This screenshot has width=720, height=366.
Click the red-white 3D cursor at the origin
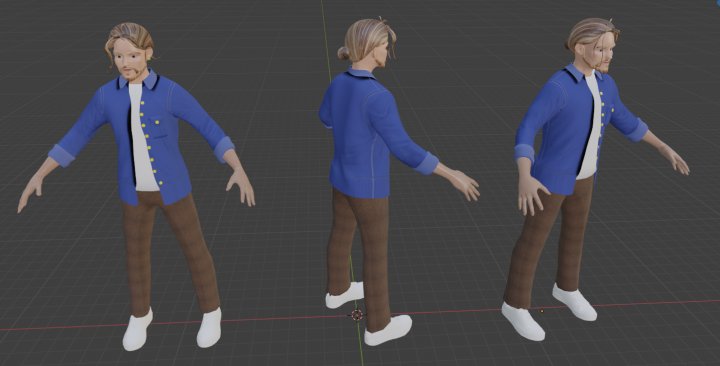tap(357, 315)
